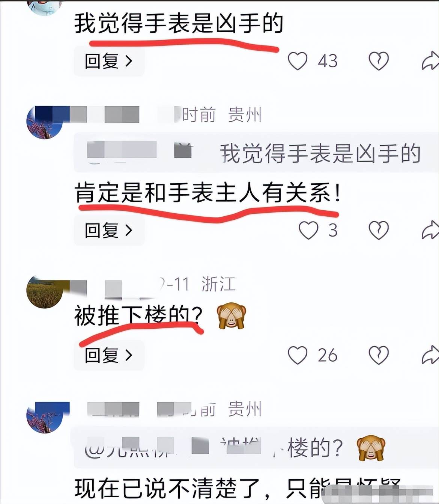This screenshot has height=504, width=439.
Task: Share the comment with 43 likes
Action: coord(430,61)
